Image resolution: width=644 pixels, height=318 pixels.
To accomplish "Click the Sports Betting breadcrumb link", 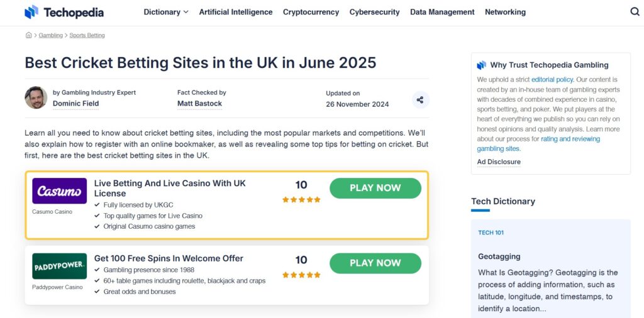I will coord(87,35).
